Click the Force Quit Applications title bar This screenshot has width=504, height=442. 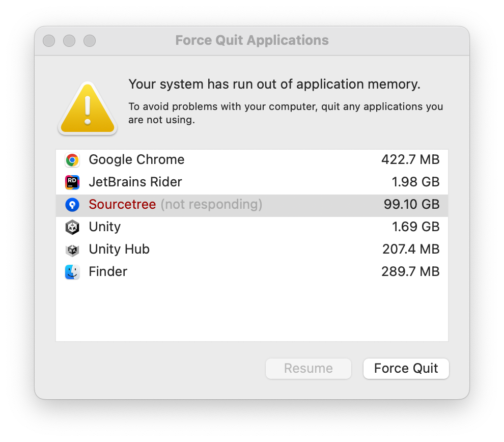(252, 41)
